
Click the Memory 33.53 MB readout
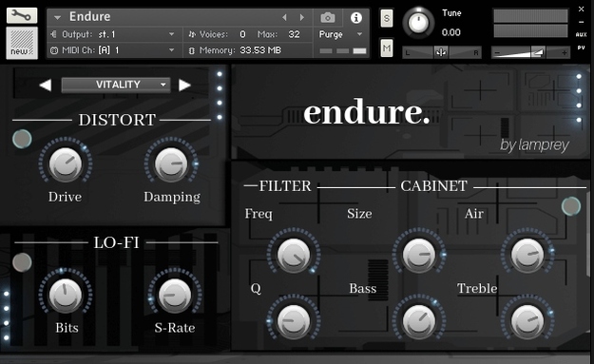pos(259,50)
